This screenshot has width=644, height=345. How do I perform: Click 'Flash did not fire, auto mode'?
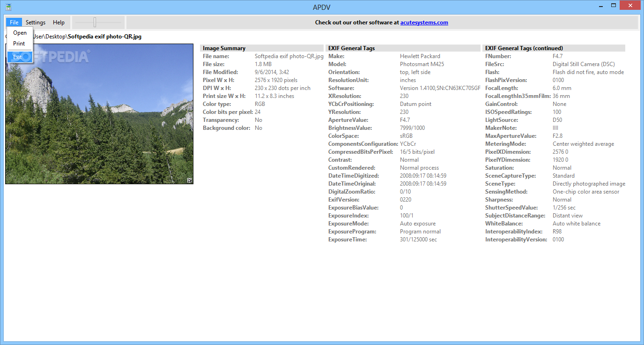point(588,72)
